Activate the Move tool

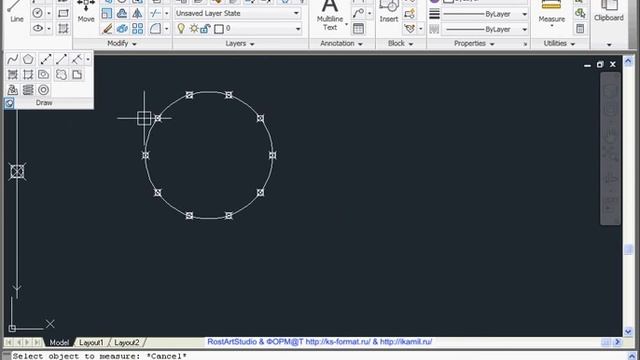point(86,11)
